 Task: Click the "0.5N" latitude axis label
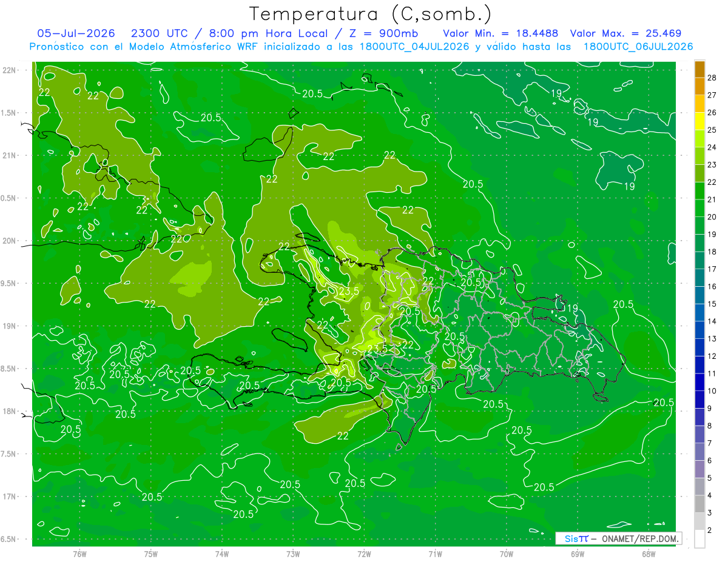tap(9, 198)
